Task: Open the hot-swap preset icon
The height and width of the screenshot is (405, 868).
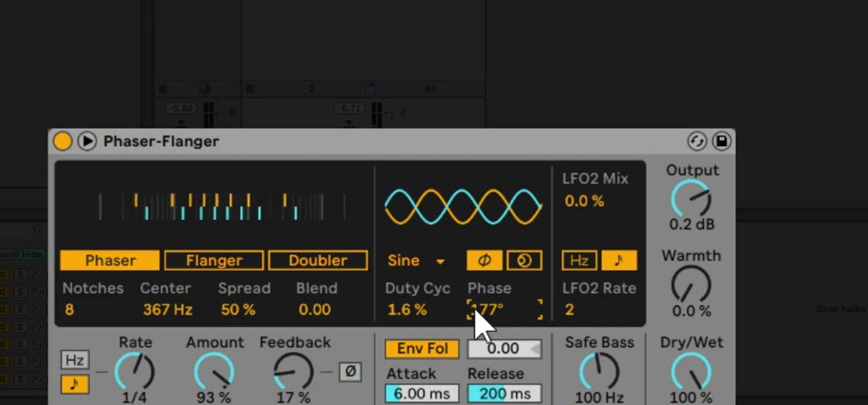Action: pyautogui.click(x=697, y=141)
